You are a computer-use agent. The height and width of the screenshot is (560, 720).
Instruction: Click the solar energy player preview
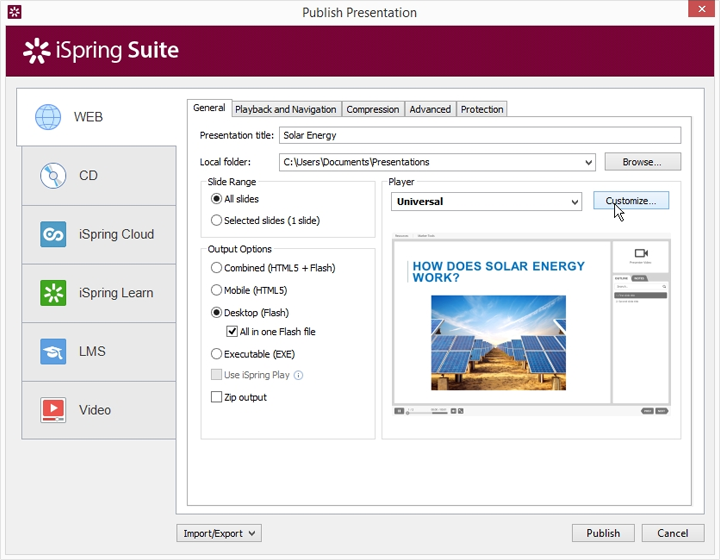click(531, 325)
